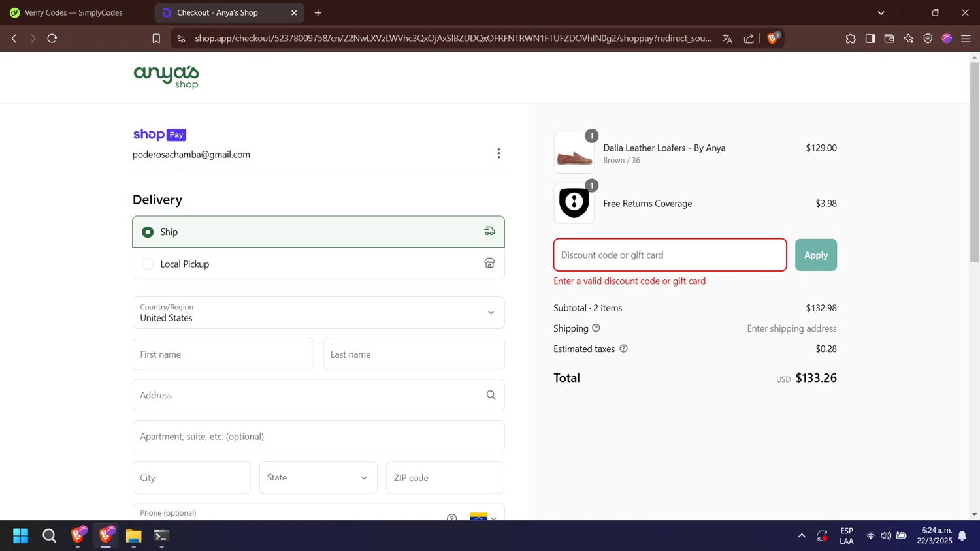980x551 pixels.
Task: Click the browser forward arrow
Action: (x=33, y=39)
